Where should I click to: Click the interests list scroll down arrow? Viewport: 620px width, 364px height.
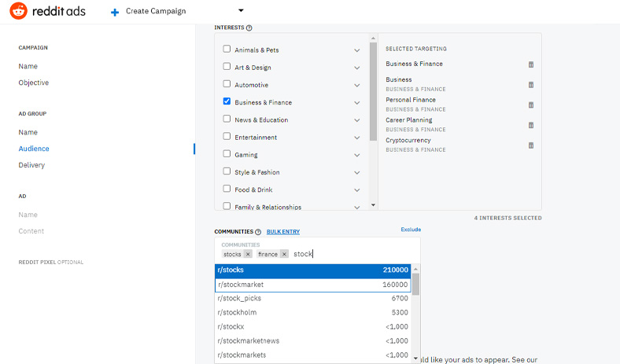point(373,205)
